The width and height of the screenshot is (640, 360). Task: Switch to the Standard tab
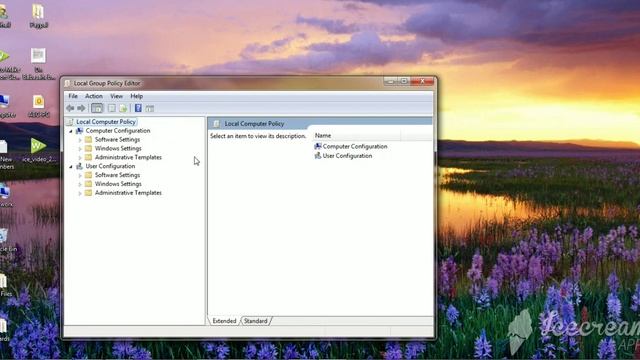point(256,321)
